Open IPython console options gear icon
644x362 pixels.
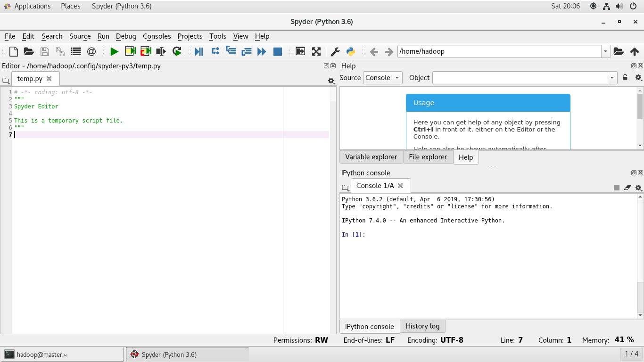click(638, 188)
